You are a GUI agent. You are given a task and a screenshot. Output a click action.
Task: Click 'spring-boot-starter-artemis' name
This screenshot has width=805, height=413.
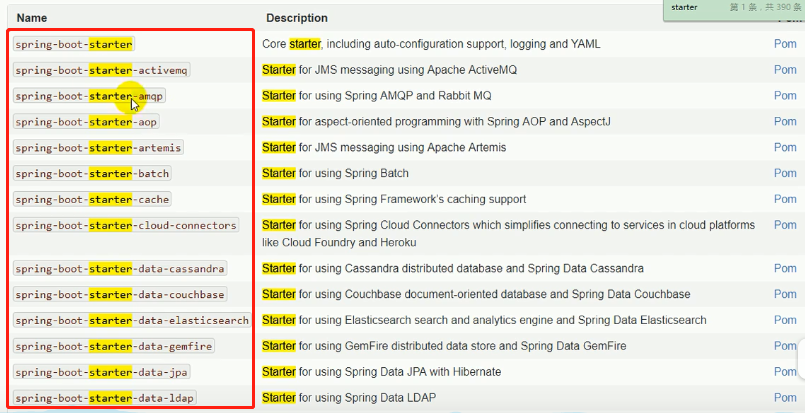coord(99,148)
